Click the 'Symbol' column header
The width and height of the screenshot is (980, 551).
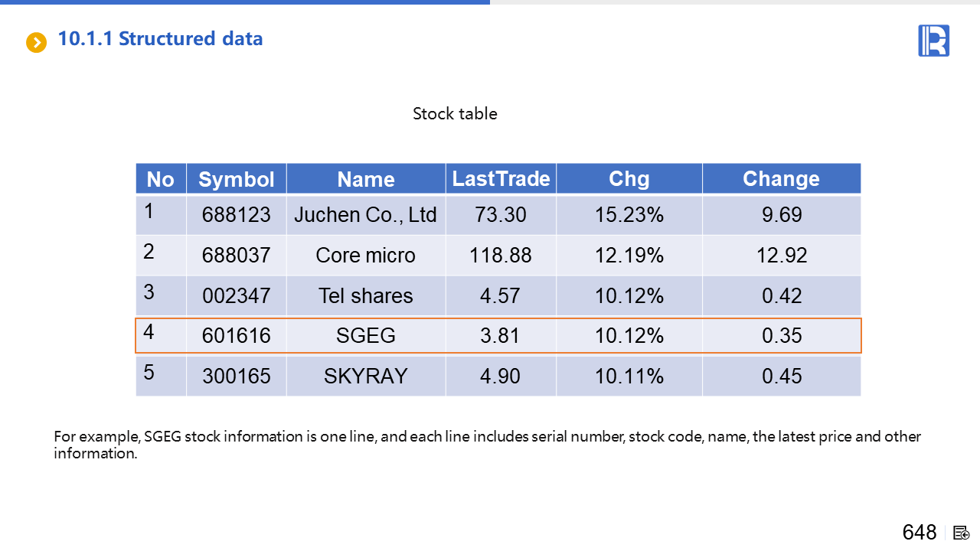(x=236, y=179)
